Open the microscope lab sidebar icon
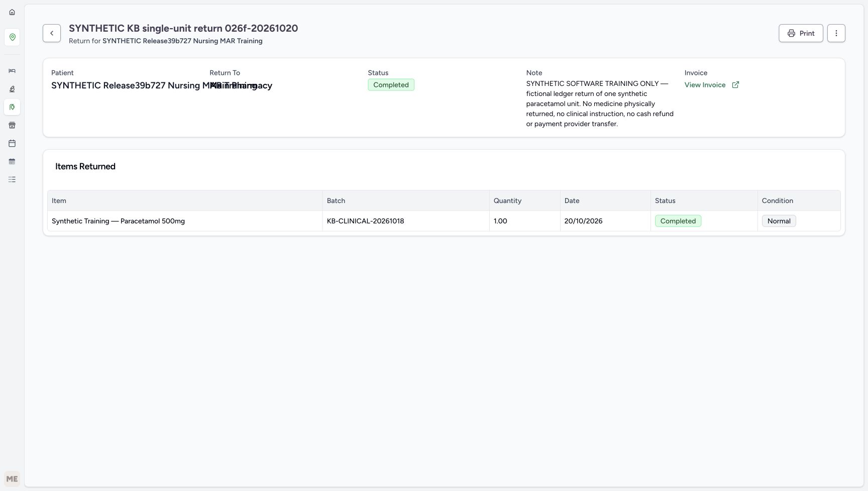Viewport: 868px width, 491px height. [x=12, y=89]
